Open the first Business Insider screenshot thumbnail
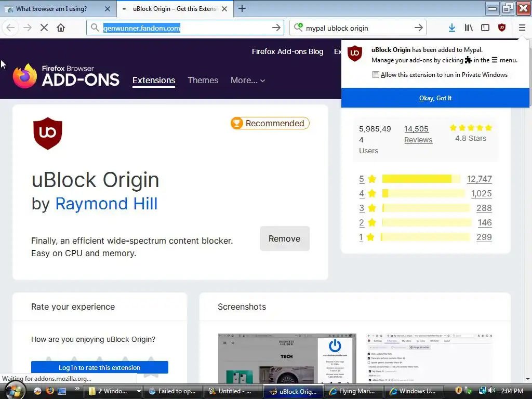532x399 pixels. tap(287, 358)
